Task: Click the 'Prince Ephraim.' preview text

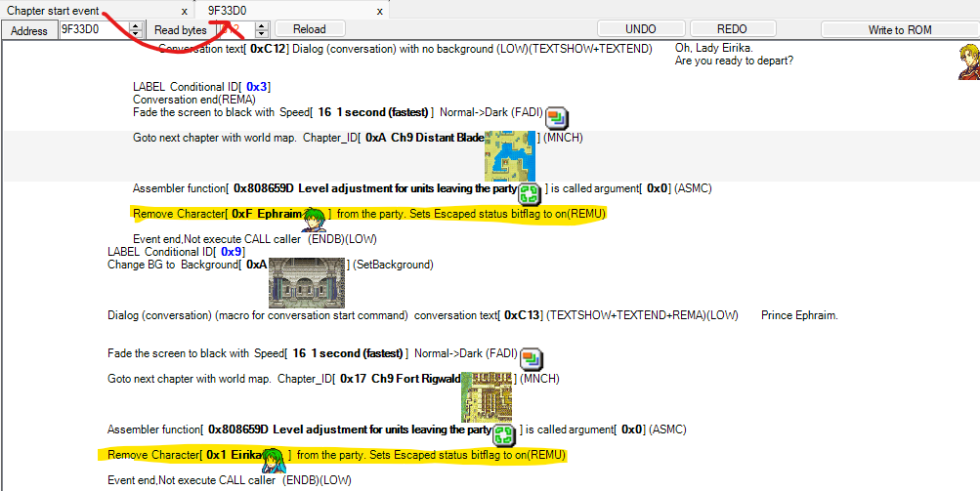Action: [799, 315]
